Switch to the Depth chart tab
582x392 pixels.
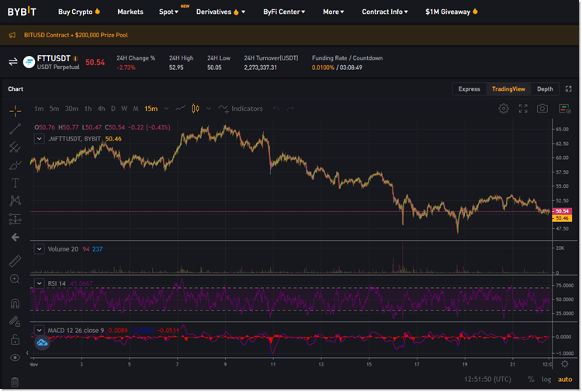[545, 88]
